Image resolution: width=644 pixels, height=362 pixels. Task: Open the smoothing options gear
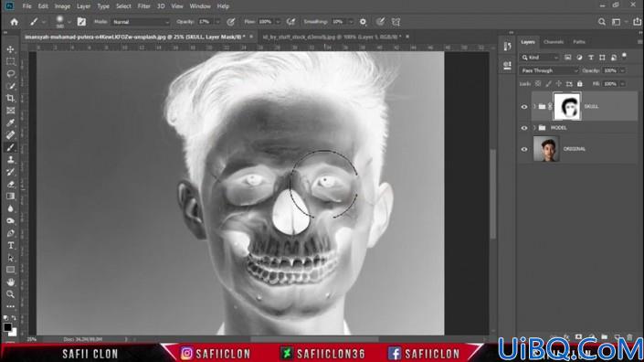pyautogui.click(x=363, y=22)
